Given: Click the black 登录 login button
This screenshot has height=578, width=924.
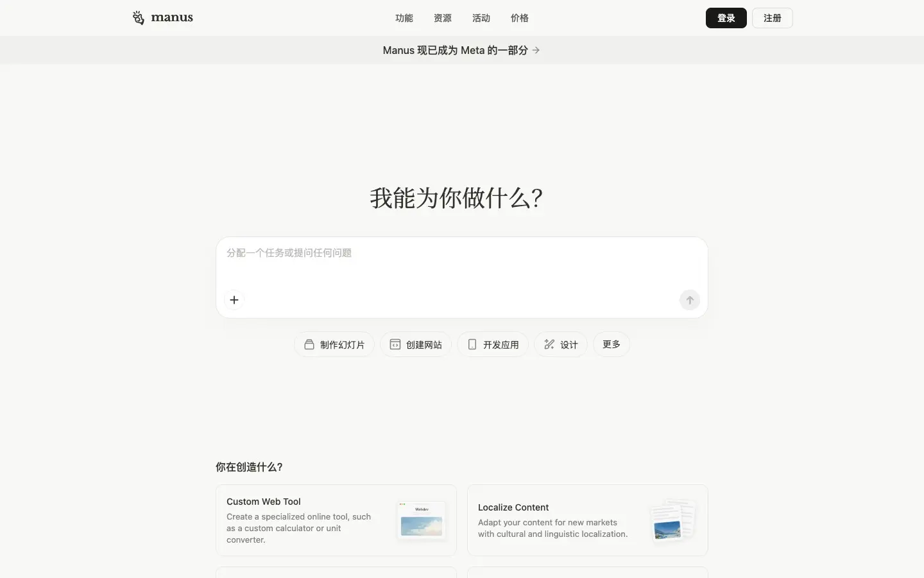Looking at the screenshot, I should coord(726,18).
